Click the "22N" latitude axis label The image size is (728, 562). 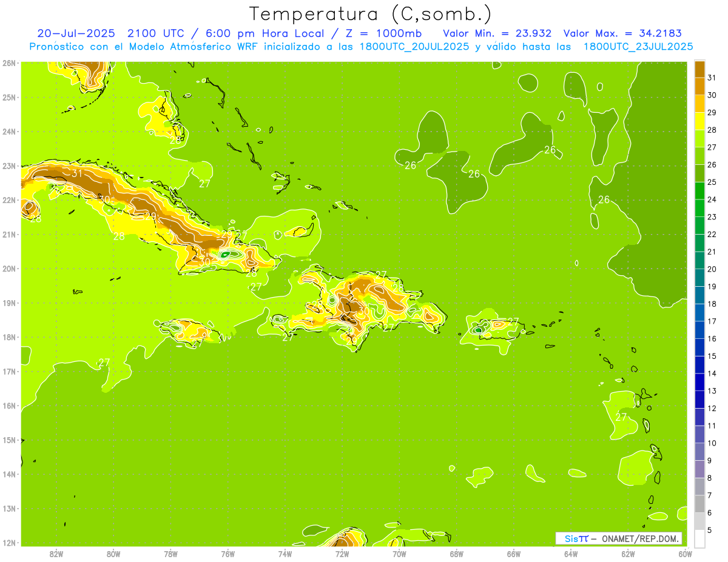click(8, 200)
